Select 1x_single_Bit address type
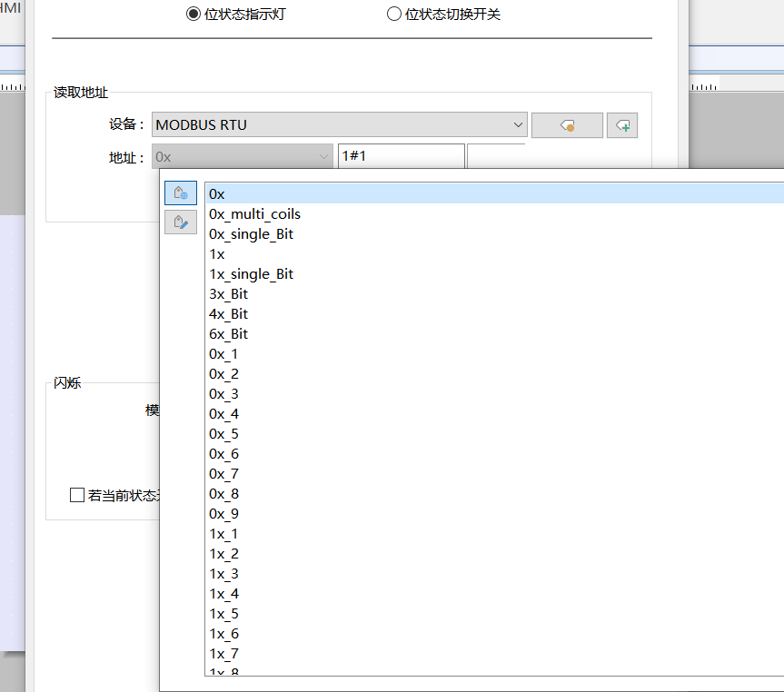The width and height of the screenshot is (784, 692). pyautogui.click(x=251, y=274)
